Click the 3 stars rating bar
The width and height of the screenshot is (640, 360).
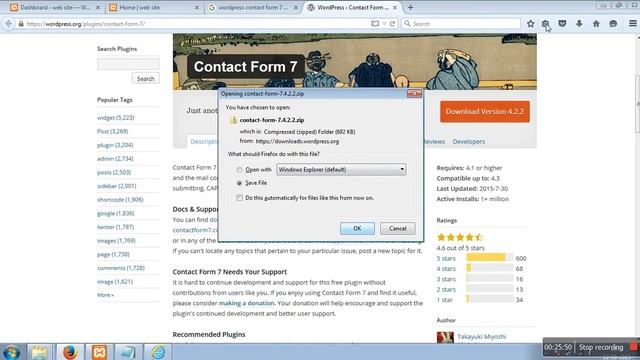(x=490, y=279)
